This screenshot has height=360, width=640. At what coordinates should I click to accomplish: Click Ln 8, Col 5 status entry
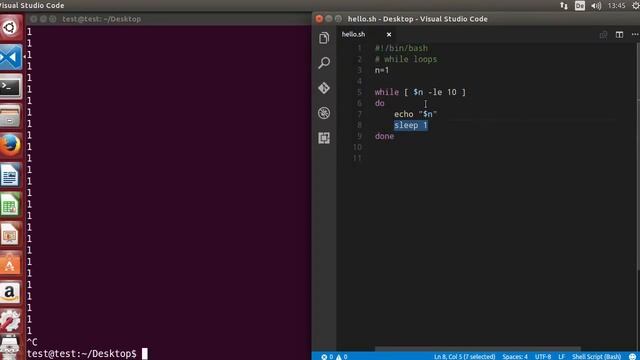464,357
